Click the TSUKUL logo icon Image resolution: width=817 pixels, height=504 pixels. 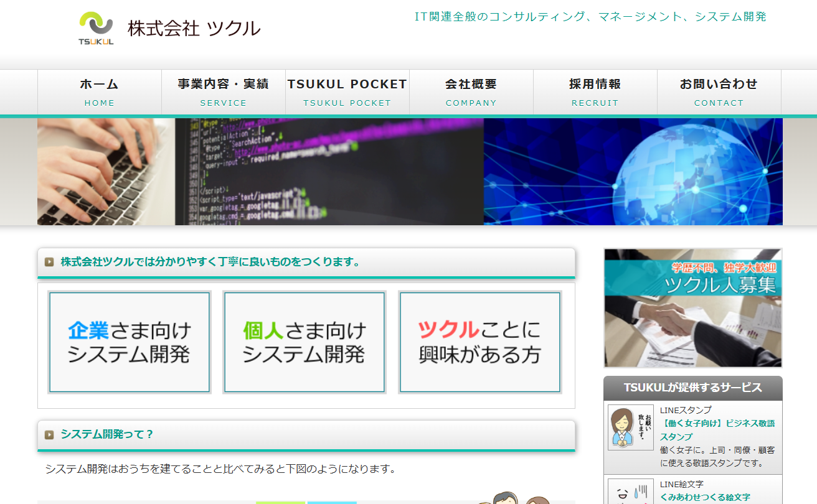point(96,28)
